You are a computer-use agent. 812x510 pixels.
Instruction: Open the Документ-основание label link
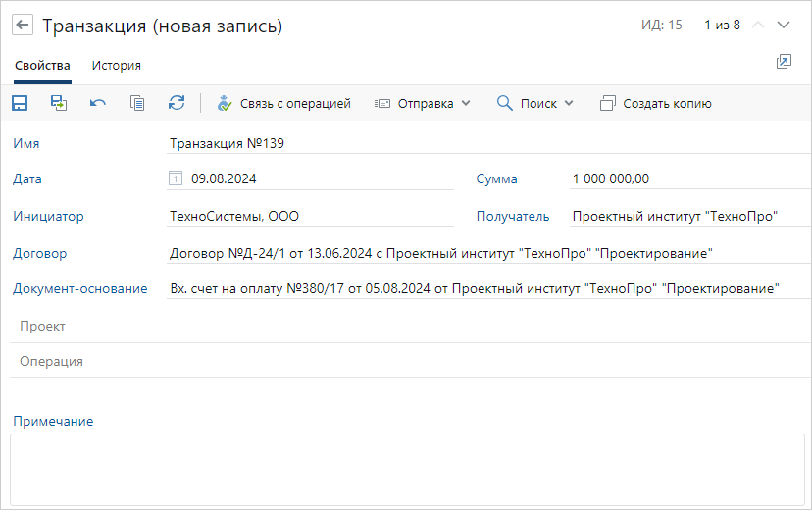80,288
